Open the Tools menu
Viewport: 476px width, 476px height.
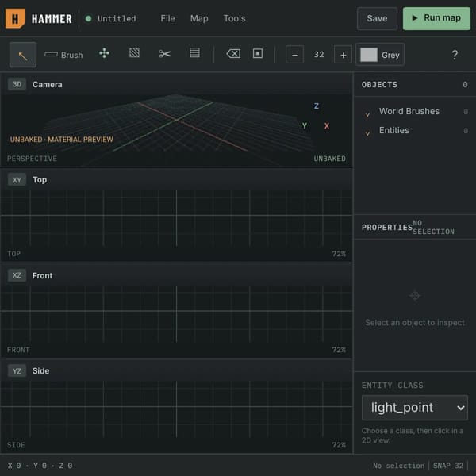pos(234,18)
